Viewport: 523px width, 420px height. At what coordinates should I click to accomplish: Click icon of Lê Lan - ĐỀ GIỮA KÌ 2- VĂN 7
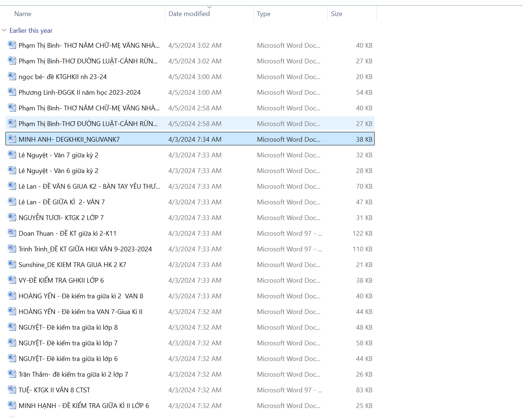pos(12,202)
